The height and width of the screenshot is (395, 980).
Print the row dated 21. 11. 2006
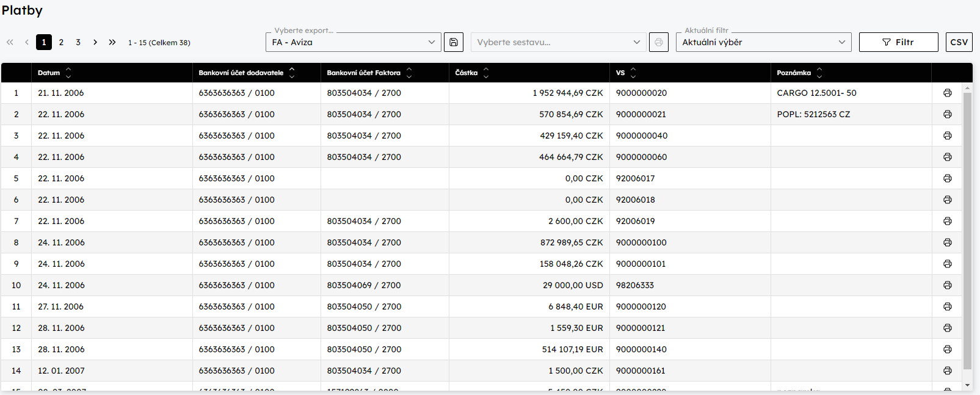coord(947,93)
